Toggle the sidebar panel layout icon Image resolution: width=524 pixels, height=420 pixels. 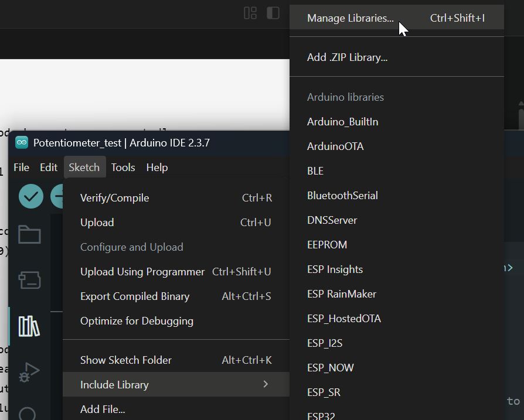click(273, 13)
